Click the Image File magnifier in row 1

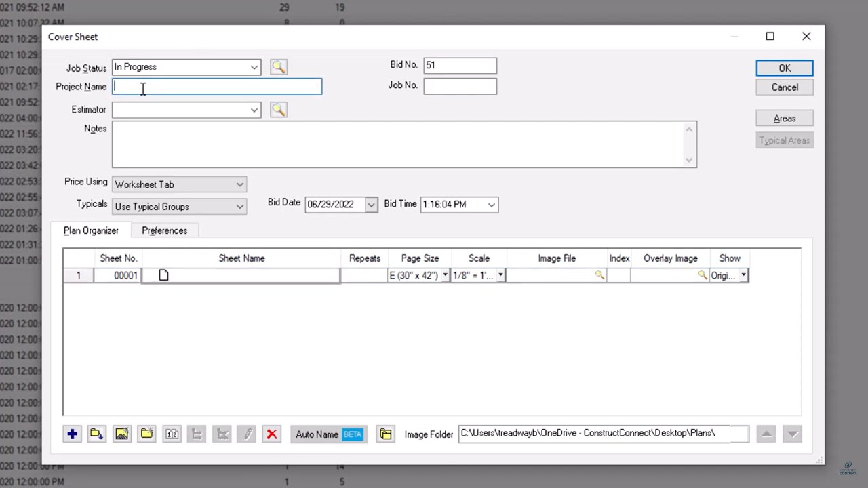(599, 275)
